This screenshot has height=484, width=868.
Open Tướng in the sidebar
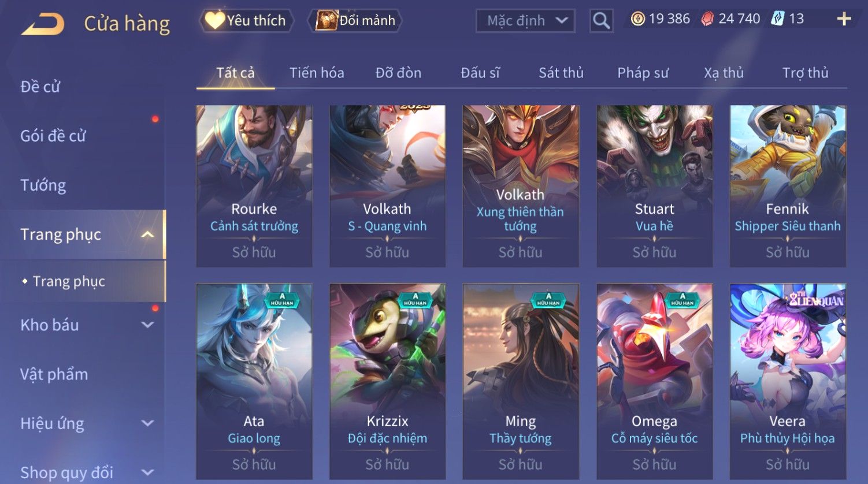(43, 185)
